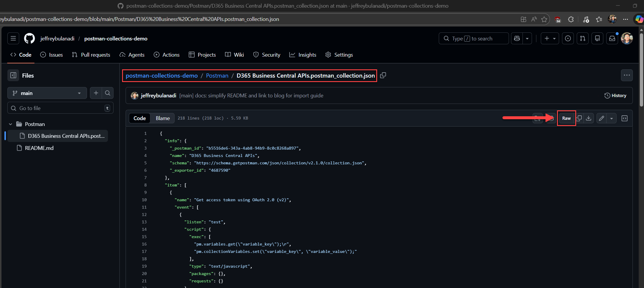Open pull requests from the header icon
The height and width of the screenshot is (288, 644).
[583, 38]
